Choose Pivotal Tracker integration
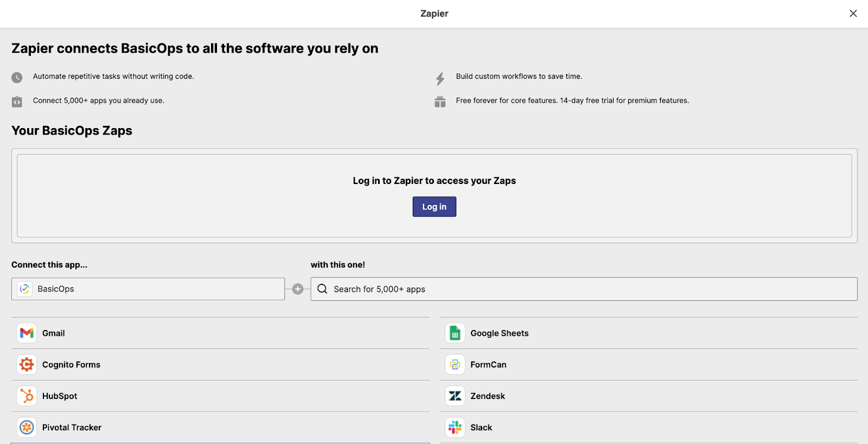 click(x=220, y=428)
